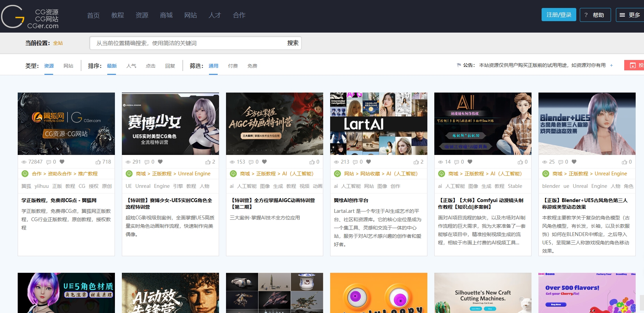Viewport: 644px width, 313px height.
Task: Open the 商城 navigation tab
Action: point(166,15)
